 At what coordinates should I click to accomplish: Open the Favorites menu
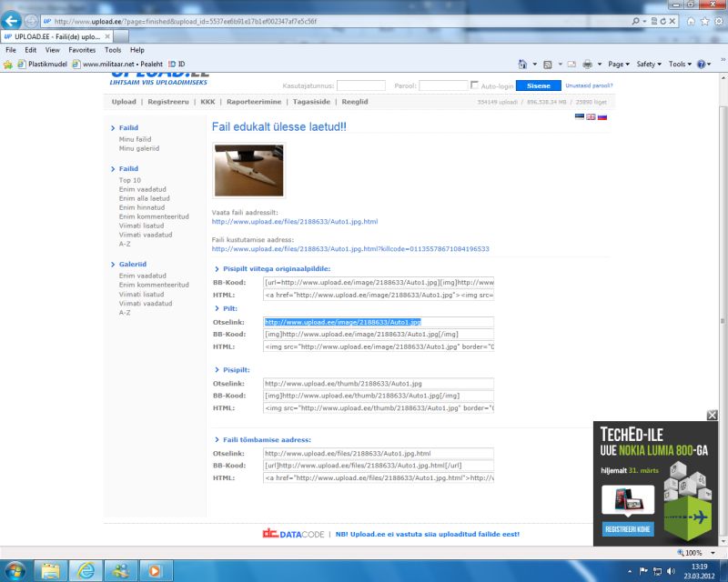click(82, 50)
